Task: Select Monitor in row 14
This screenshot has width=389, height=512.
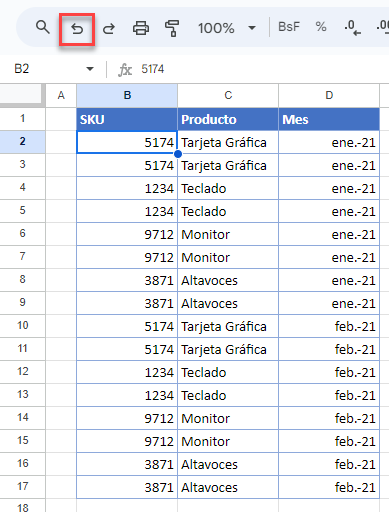Action: [x=228, y=418]
